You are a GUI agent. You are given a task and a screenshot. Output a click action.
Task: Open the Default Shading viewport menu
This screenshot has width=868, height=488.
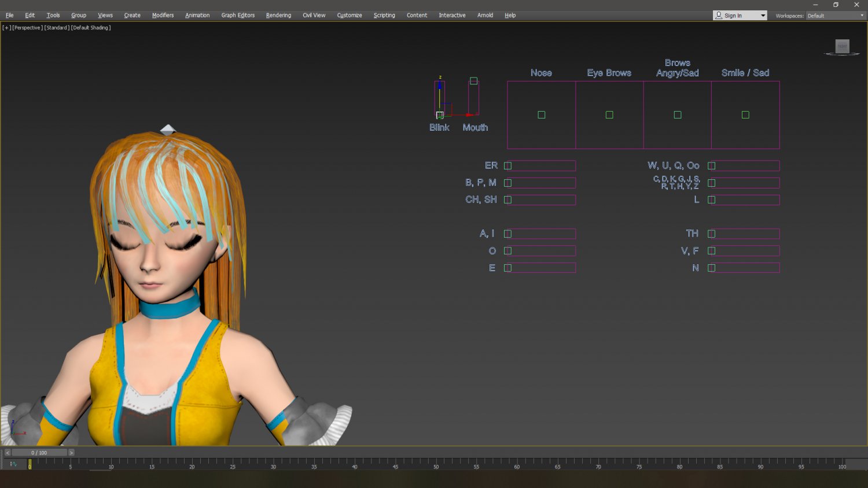91,28
